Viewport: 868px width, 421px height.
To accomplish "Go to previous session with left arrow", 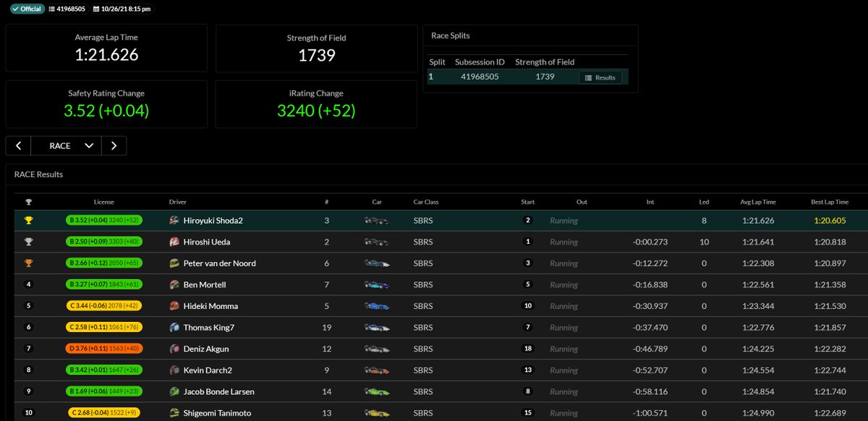I will pyautogui.click(x=18, y=145).
